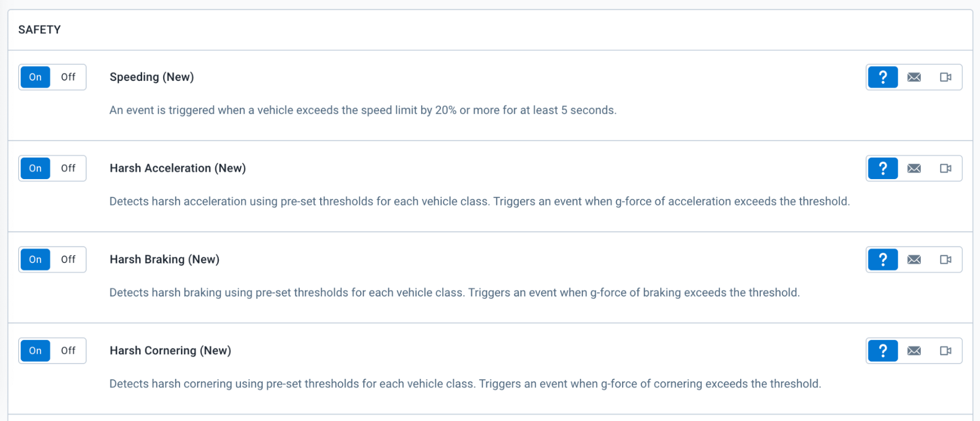980x421 pixels.
Task: Open the help icon for Harsh Braking
Action: coord(882,260)
